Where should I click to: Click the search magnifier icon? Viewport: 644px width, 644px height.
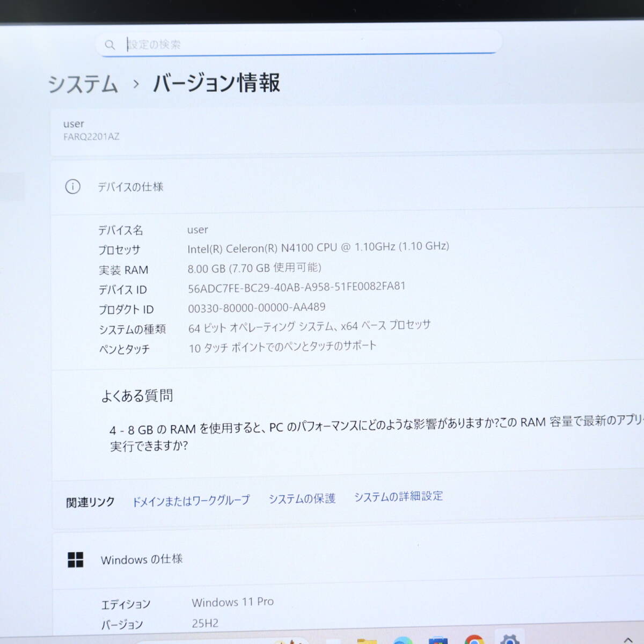click(x=110, y=45)
